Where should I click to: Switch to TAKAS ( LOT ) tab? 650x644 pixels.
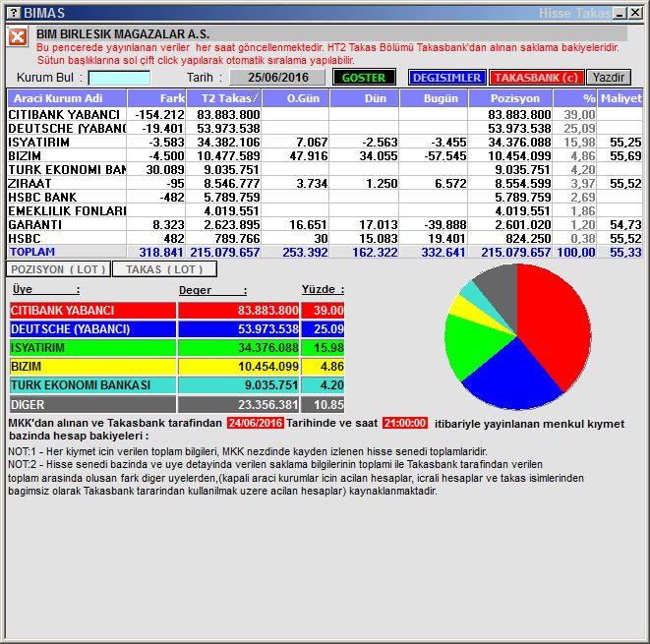pos(164,269)
